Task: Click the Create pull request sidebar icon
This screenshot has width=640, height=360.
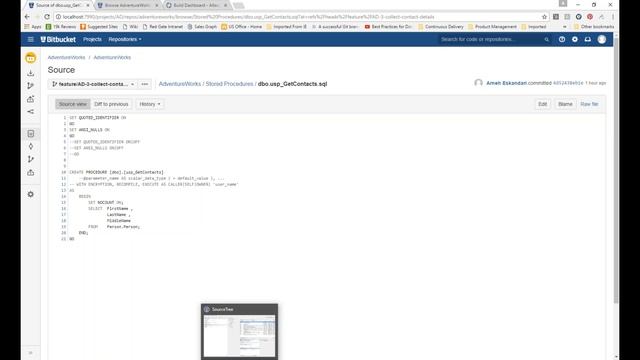Action: 31,99
